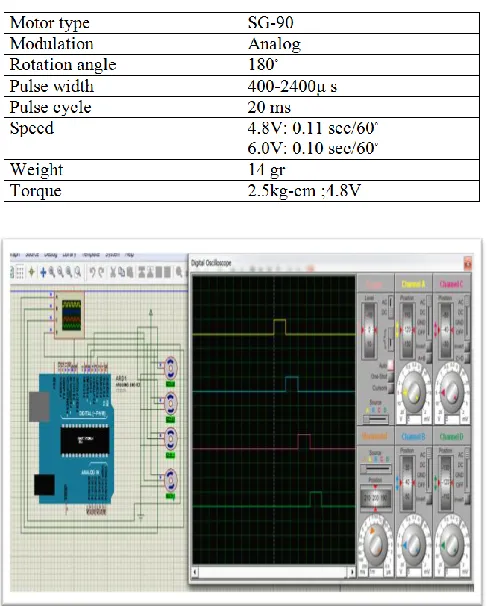The height and width of the screenshot is (606, 488).
Task: Select the second servo motor from top
Action: click(x=170, y=403)
